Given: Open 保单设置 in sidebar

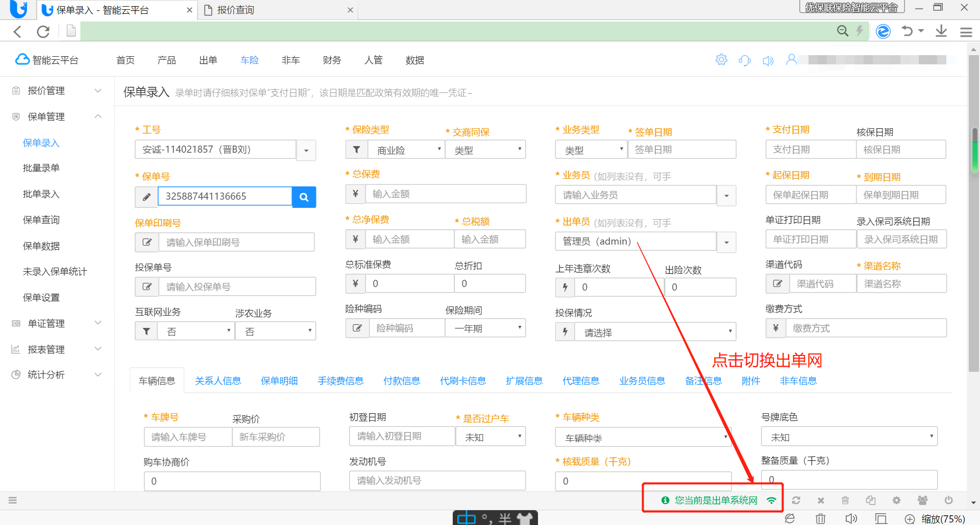Looking at the screenshot, I should click(41, 298).
